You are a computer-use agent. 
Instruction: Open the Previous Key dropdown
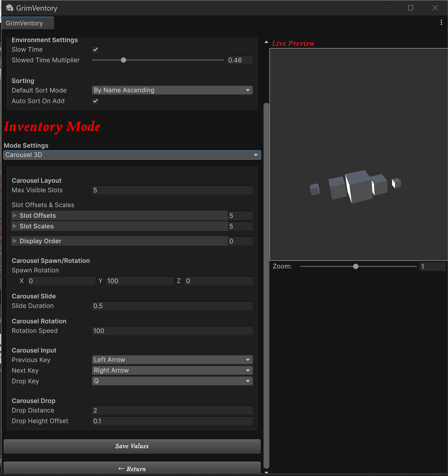(x=172, y=360)
